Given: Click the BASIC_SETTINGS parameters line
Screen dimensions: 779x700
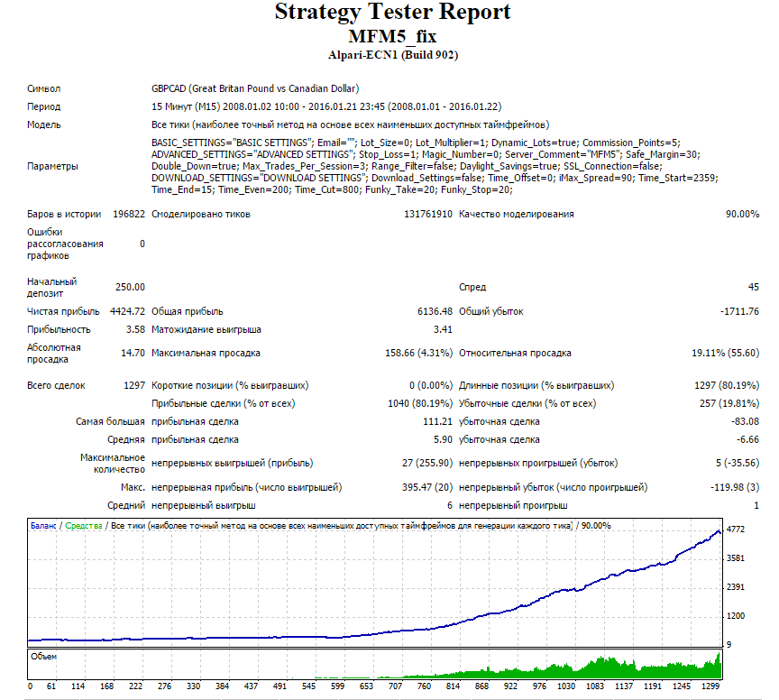Looking at the screenshot, I should pos(416,143).
